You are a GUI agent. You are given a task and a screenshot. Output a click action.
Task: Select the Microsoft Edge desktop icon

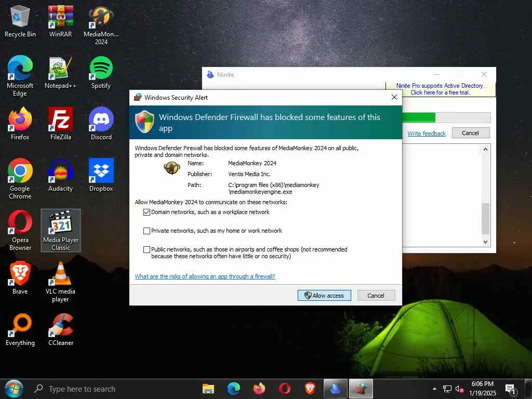tap(20, 76)
